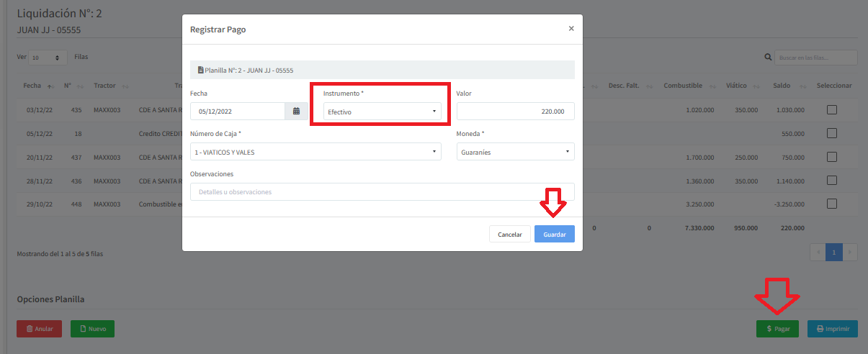The height and width of the screenshot is (354, 868).
Task: Click the search magnifier icon
Action: [768, 57]
